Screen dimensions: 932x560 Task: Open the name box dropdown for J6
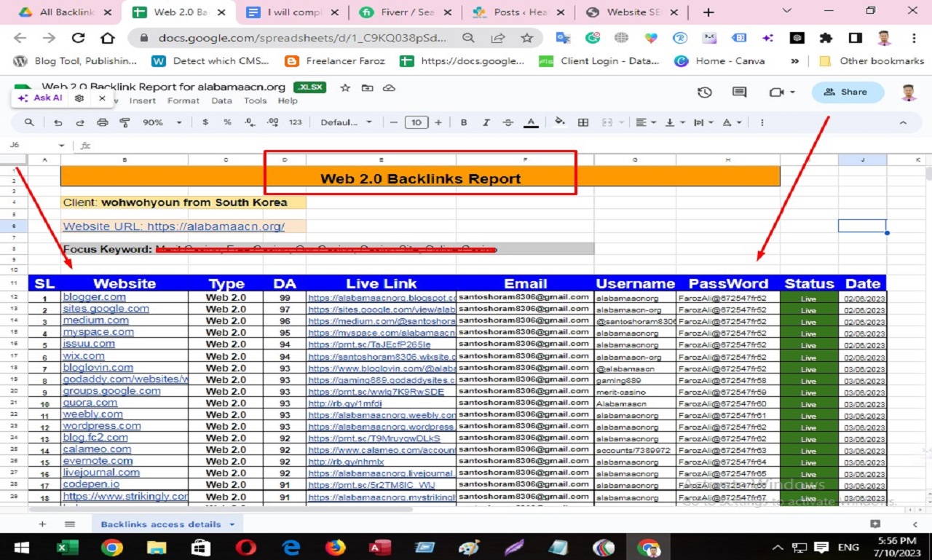[x=61, y=146]
